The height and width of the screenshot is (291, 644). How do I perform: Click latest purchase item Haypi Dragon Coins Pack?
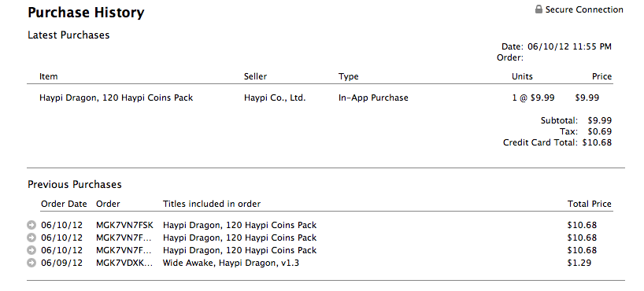click(x=117, y=98)
